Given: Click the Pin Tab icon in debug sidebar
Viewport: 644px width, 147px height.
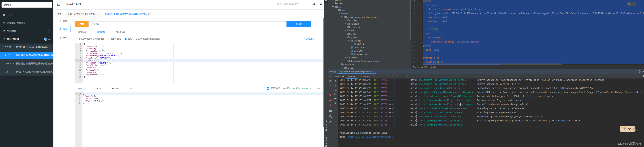Looking at the screenshot, I should [x=330, y=122].
